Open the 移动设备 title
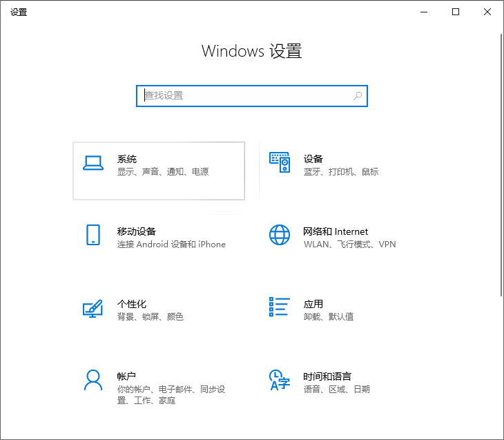Viewport: 504px width, 440px height. pyautogui.click(x=137, y=231)
